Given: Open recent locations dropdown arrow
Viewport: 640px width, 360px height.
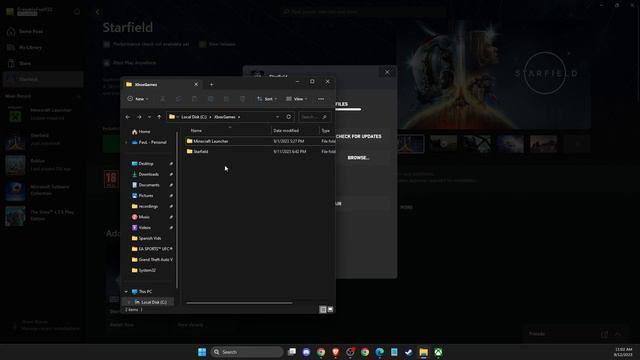Looking at the screenshot, I should click(149, 117).
